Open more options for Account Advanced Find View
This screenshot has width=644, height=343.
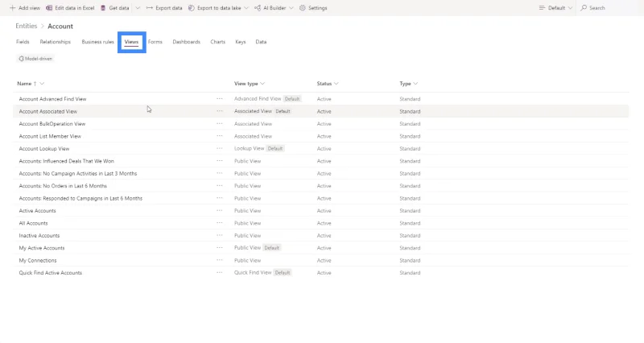point(220,98)
